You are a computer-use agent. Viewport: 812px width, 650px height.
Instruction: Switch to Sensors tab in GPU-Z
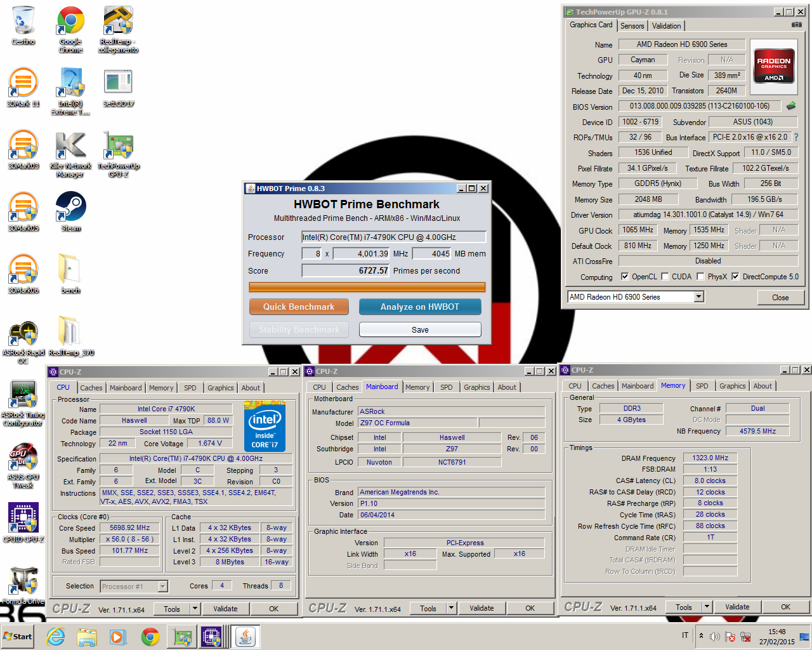click(632, 26)
